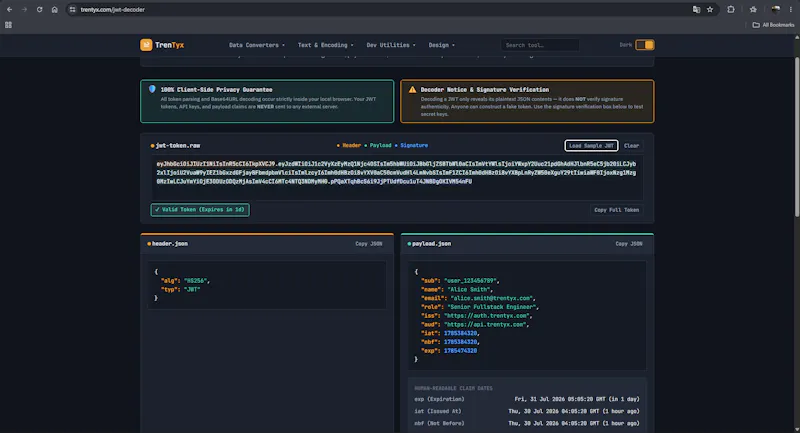Reload the page with the refresh icon
This screenshot has height=433, width=800.
click(39, 9)
